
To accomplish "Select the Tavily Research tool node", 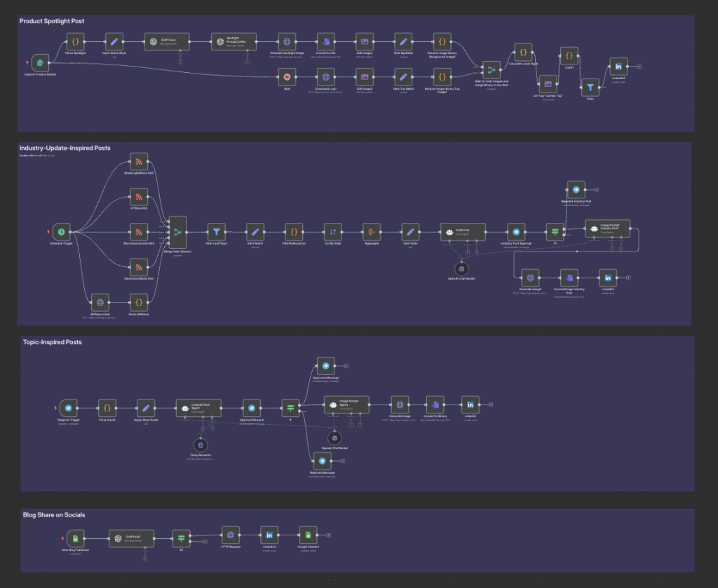I will click(x=201, y=445).
